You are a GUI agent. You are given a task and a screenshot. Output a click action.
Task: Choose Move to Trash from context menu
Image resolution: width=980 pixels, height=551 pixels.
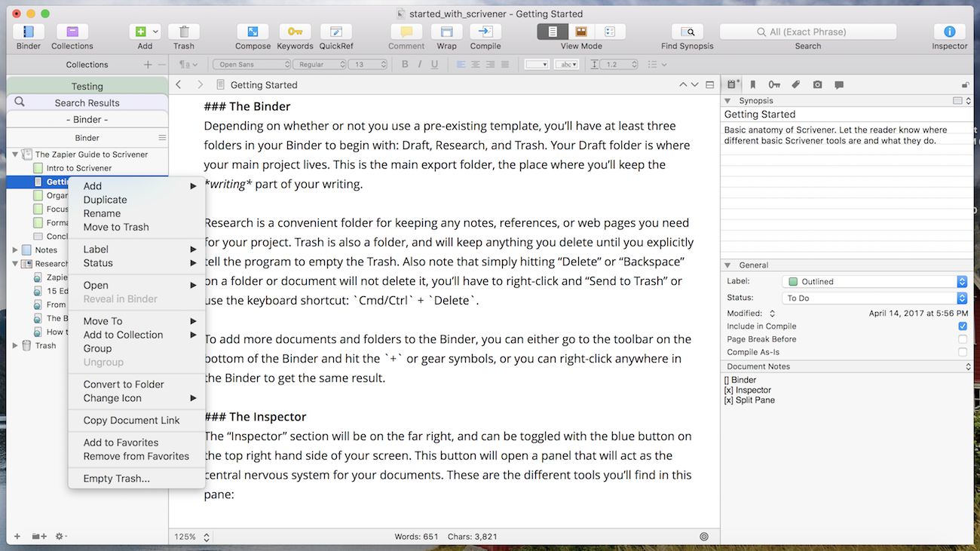click(x=116, y=227)
